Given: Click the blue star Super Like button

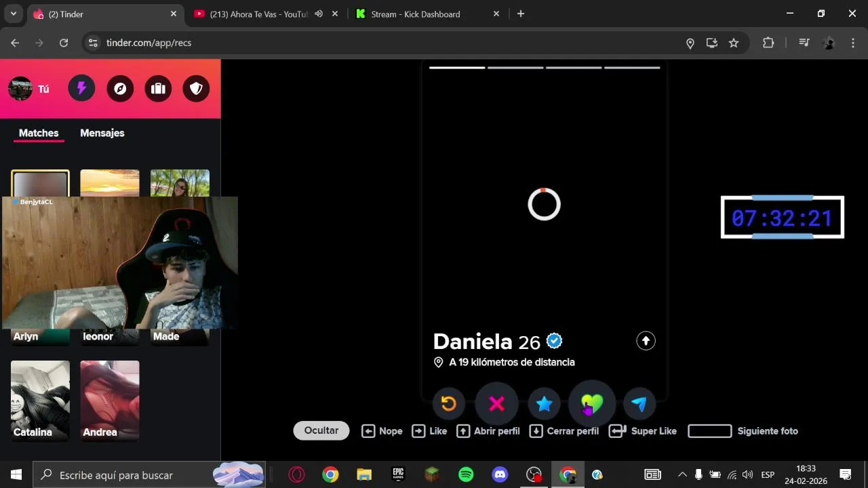Looking at the screenshot, I should pyautogui.click(x=545, y=404).
